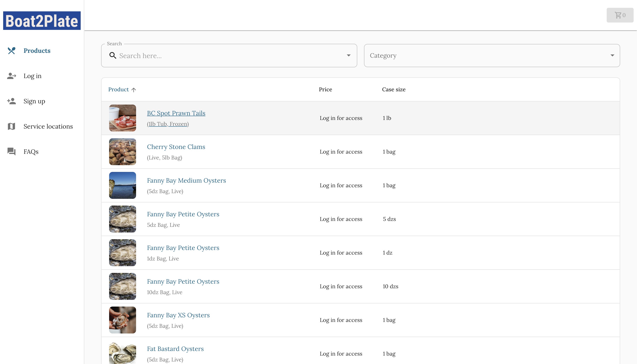637x364 pixels.
Task: Open Fanny Bay Petite Oysters 1dz Bag link
Action: 183,248
